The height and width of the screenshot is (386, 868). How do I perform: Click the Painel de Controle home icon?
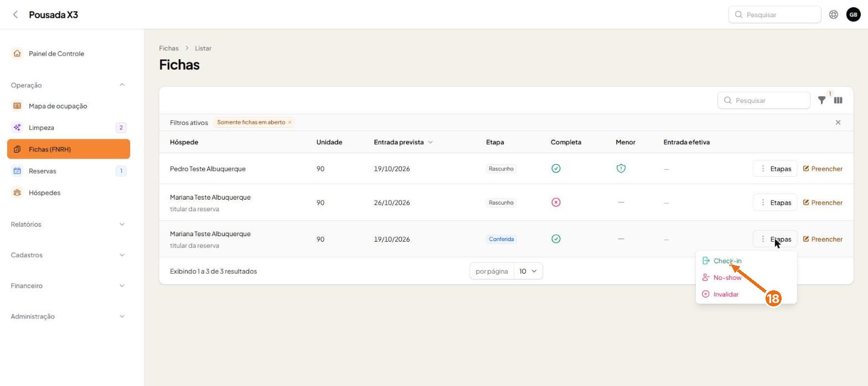coord(17,54)
